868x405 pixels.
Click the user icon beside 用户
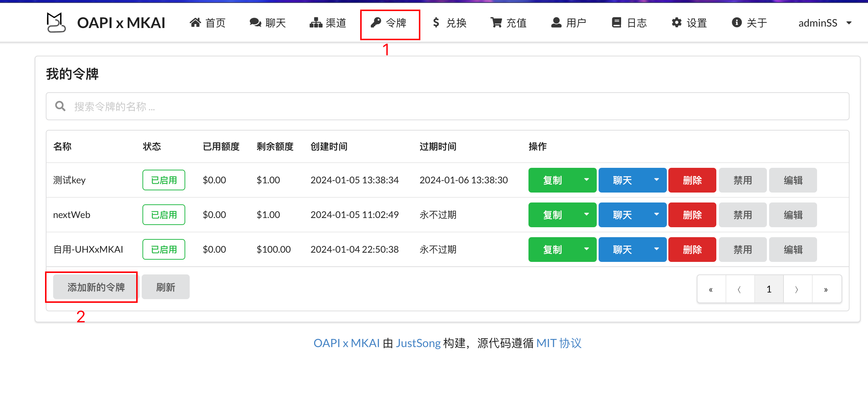(x=556, y=23)
